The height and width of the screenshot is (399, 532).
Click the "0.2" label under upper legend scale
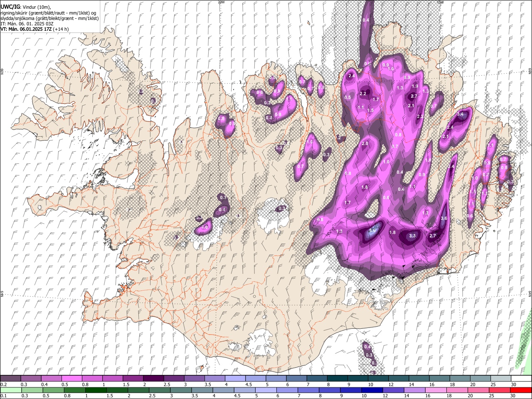(x=3, y=384)
